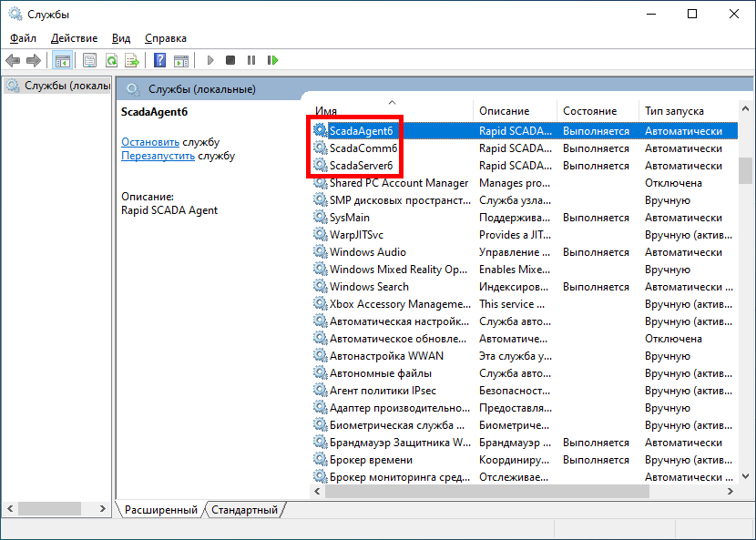
Task: Sort by the Имя column header
Action: coord(392,111)
